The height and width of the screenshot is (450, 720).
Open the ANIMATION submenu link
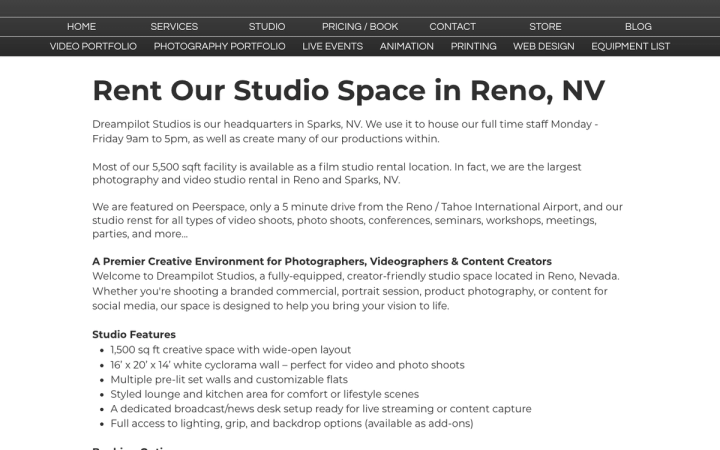pyautogui.click(x=406, y=46)
